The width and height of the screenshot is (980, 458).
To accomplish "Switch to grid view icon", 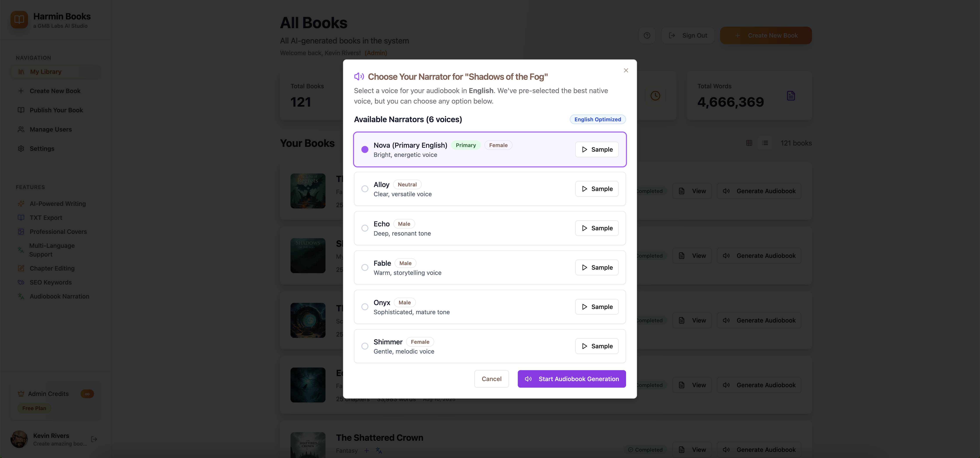I will 749,143.
